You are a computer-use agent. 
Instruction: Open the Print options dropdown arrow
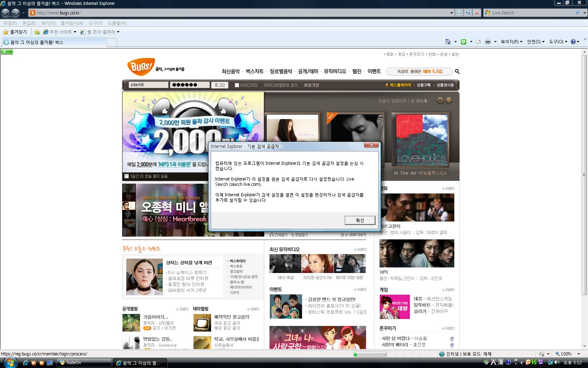tap(495, 41)
